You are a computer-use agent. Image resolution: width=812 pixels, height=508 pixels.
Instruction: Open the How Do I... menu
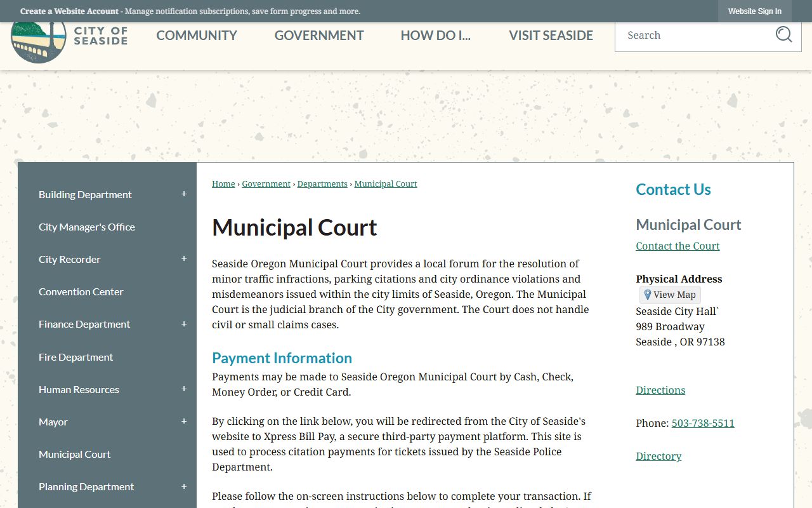(x=436, y=36)
